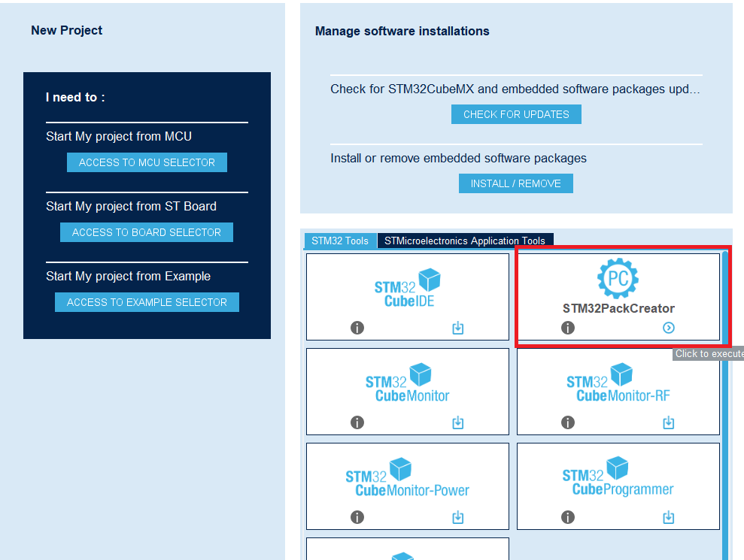
Task: Click the STM32PackCreator name label
Action: 618,308
